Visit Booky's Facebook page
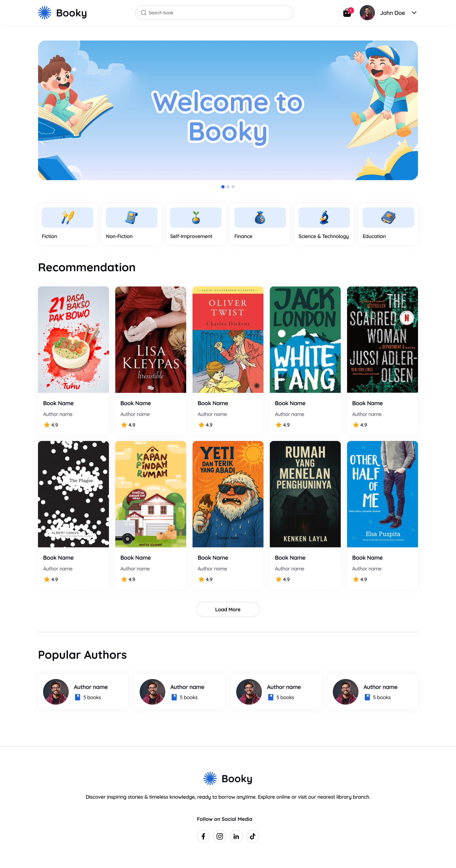Screen dimensions: 456x868 [203, 836]
